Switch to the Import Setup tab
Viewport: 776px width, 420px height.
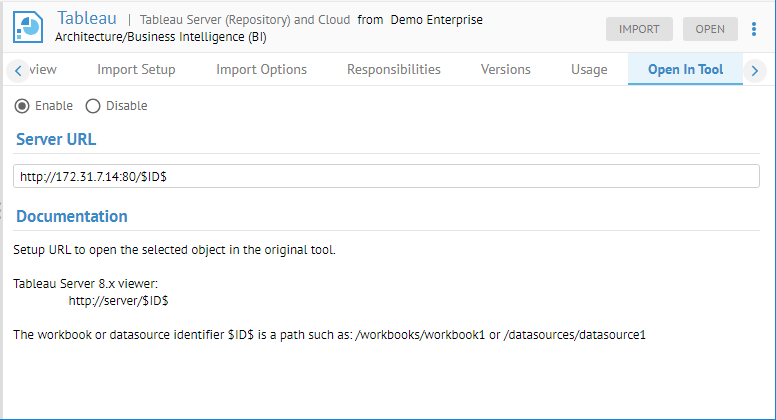tap(136, 70)
